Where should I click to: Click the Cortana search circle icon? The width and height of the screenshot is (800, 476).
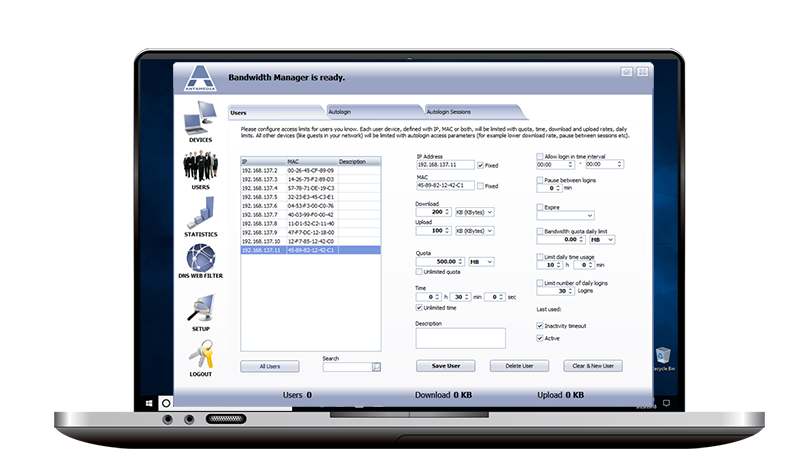(x=166, y=403)
